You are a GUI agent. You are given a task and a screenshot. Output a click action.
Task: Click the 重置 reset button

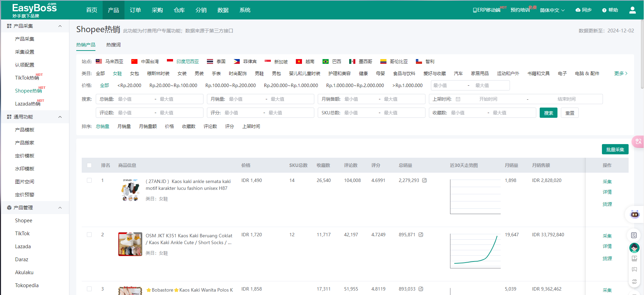click(570, 113)
